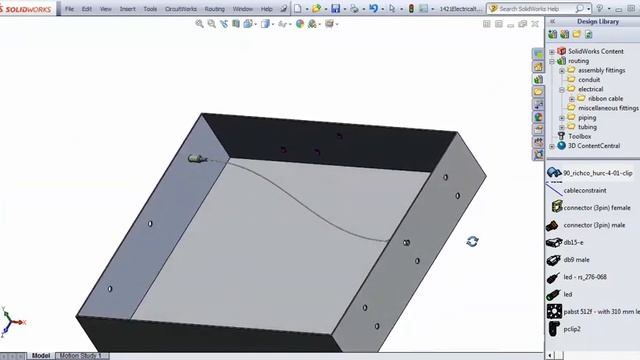Click the Options icon in the top toolbar

click(424, 8)
